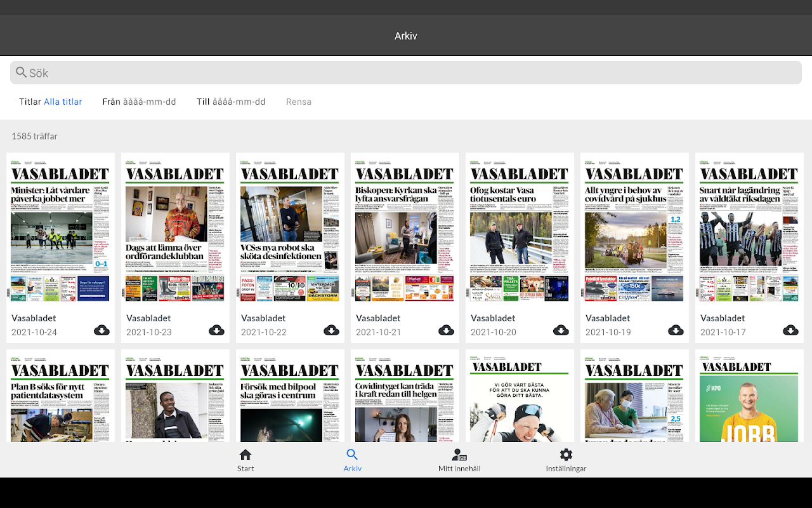Open cover 'Försök med bilpool ska göras i centrum'
812x508 pixels.
pyautogui.click(x=290, y=398)
